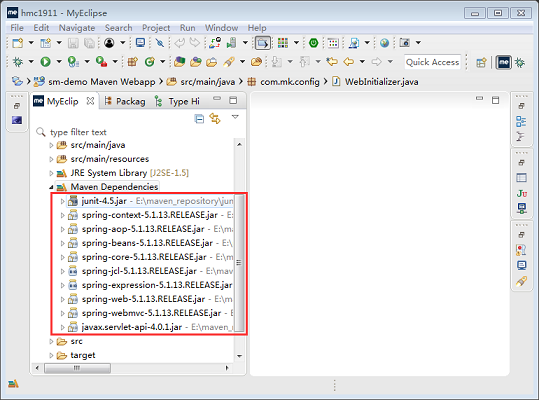
Task: Open the New file dropdown arrow
Action: point(31,43)
